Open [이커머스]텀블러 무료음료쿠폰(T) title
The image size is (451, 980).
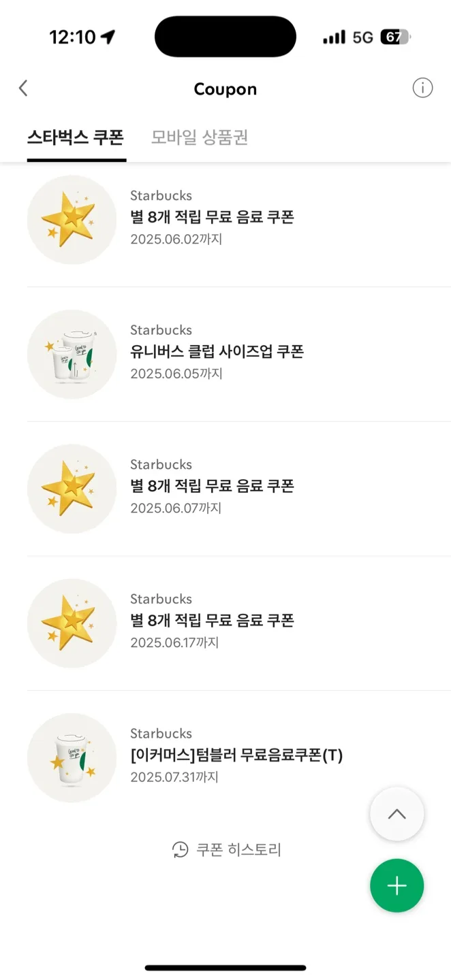tap(236, 755)
